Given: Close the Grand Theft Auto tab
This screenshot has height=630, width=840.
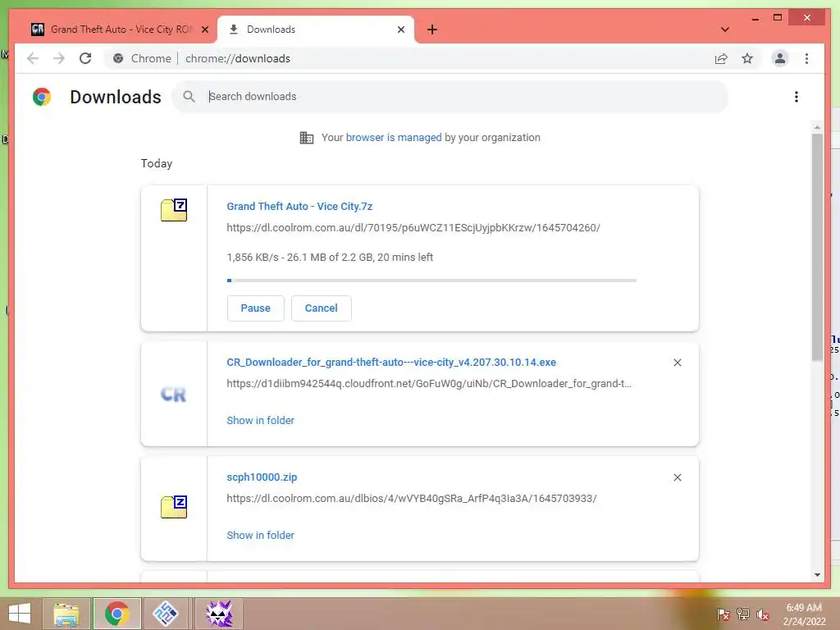Looking at the screenshot, I should pyautogui.click(x=204, y=30).
